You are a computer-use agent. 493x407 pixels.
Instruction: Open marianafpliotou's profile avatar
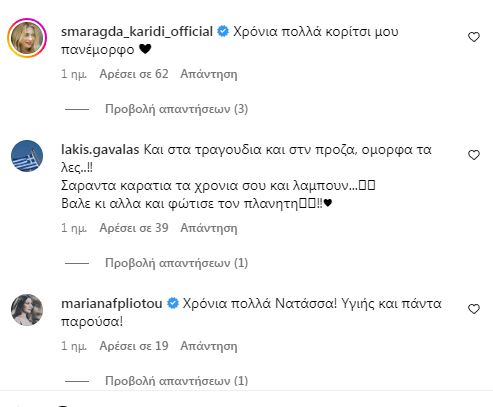[27, 310]
